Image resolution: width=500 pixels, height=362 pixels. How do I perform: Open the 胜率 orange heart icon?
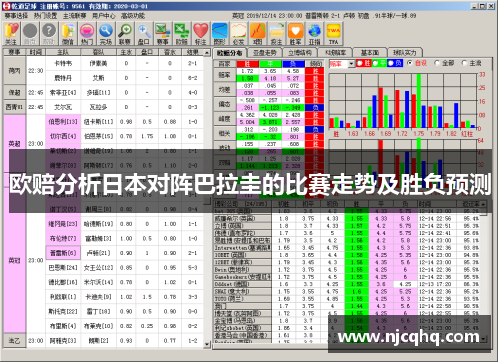click(x=296, y=33)
